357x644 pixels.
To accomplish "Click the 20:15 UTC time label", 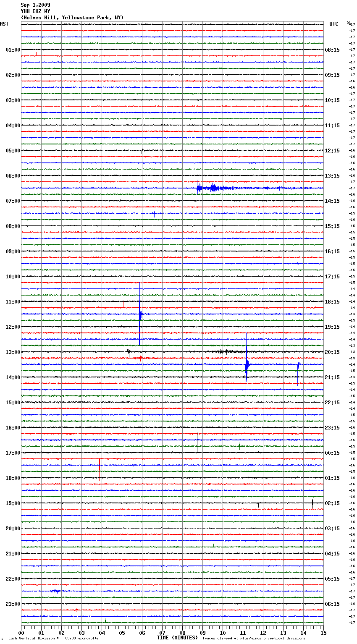I will tap(332, 352).
